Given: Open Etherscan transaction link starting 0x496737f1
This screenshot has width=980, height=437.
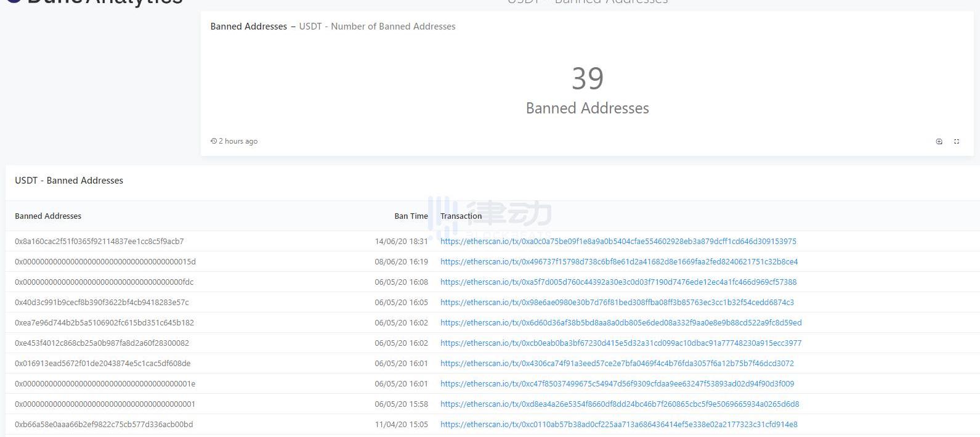Looking at the screenshot, I should point(618,261).
